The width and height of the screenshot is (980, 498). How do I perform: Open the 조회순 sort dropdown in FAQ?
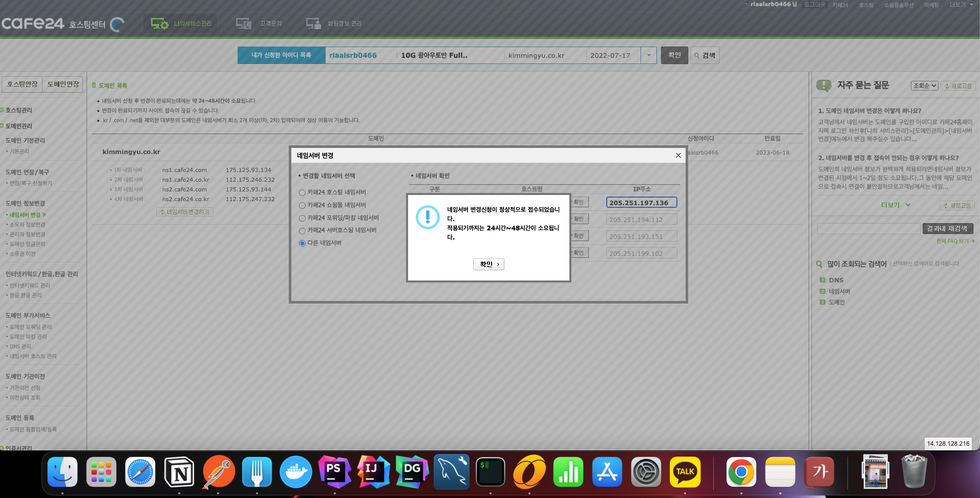click(x=924, y=85)
